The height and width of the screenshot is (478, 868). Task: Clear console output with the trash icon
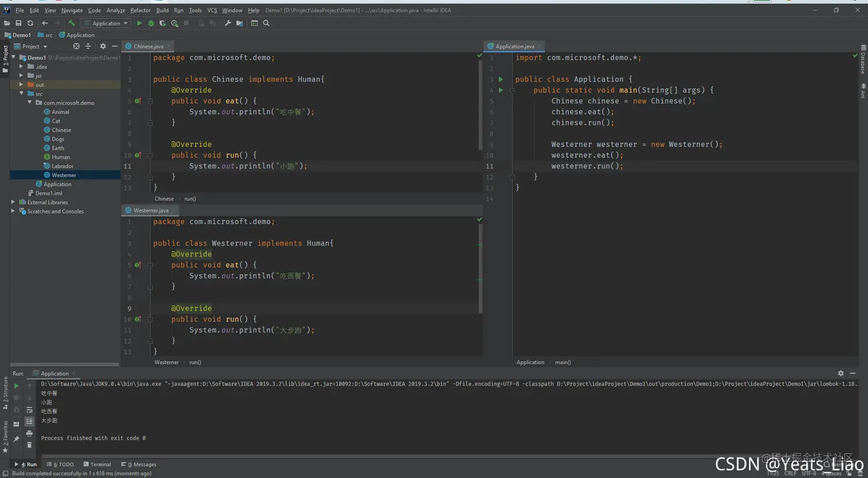click(29, 445)
